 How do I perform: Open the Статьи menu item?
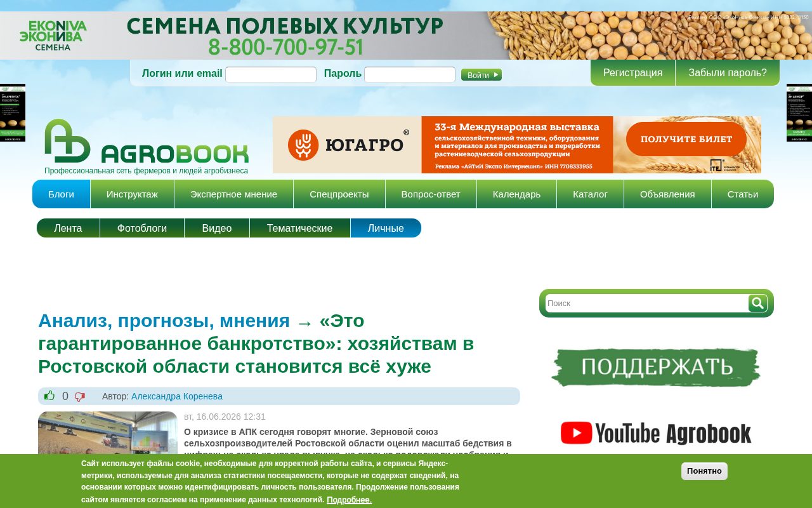(743, 194)
